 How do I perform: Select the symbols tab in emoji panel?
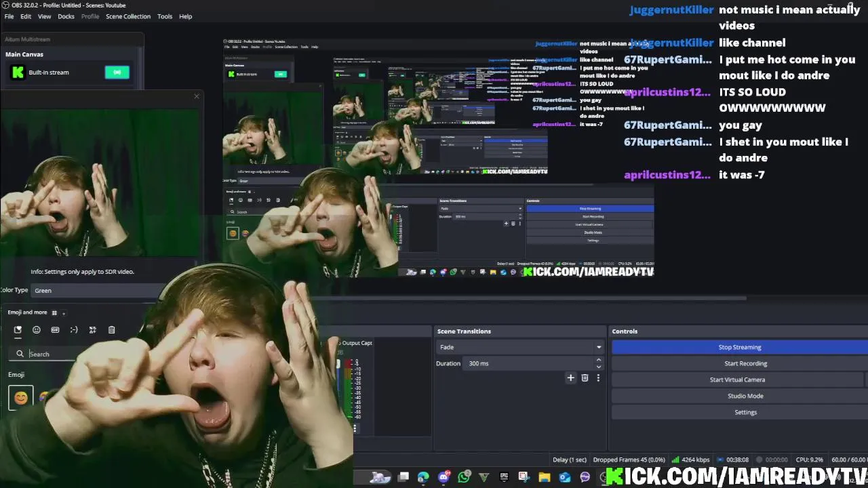point(92,330)
